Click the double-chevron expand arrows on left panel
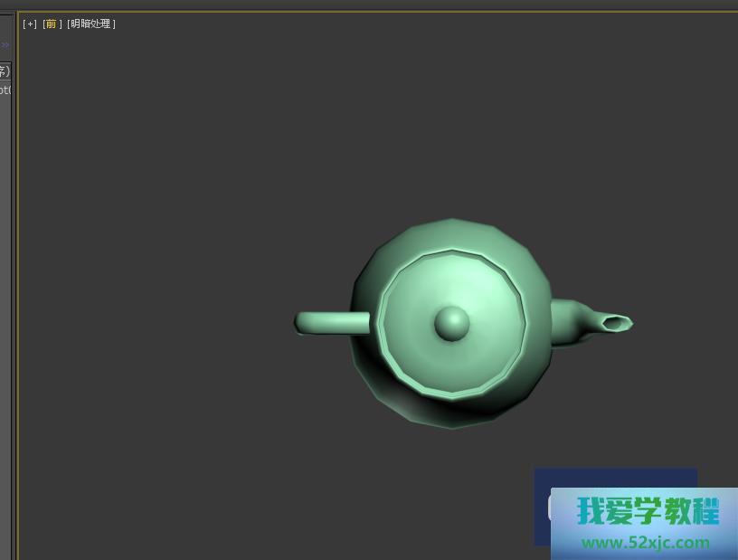 (x=5, y=45)
